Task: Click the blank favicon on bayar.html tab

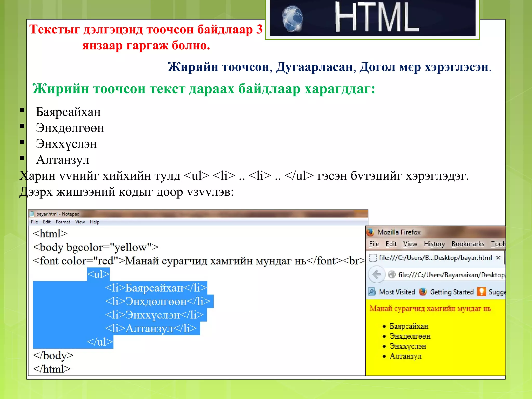Action: (x=373, y=258)
